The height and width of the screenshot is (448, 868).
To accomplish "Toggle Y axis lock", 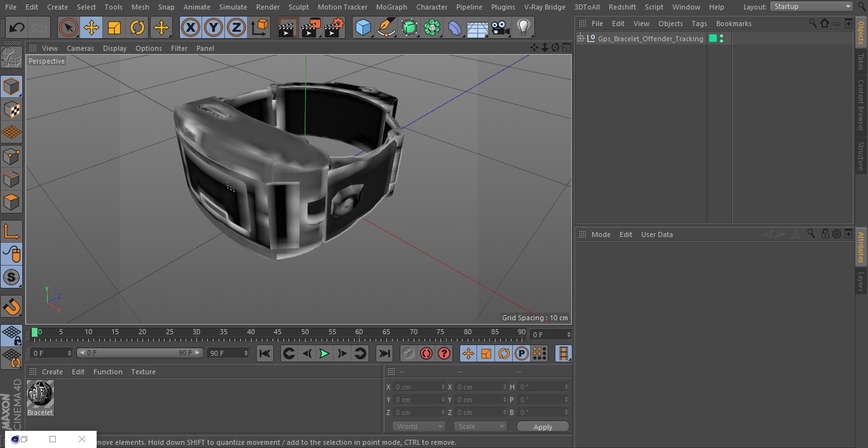I will pyautogui.click(x=213, y=27).
